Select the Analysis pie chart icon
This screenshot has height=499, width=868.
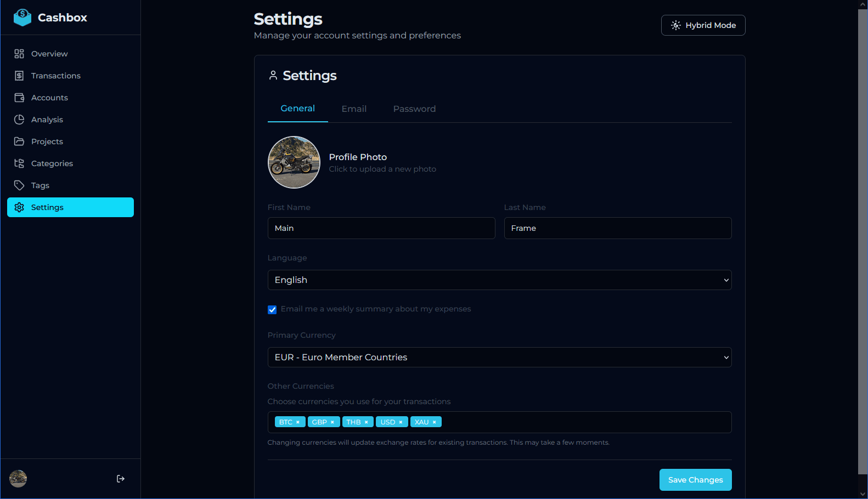pyautogui.click(x=19, y=120)
